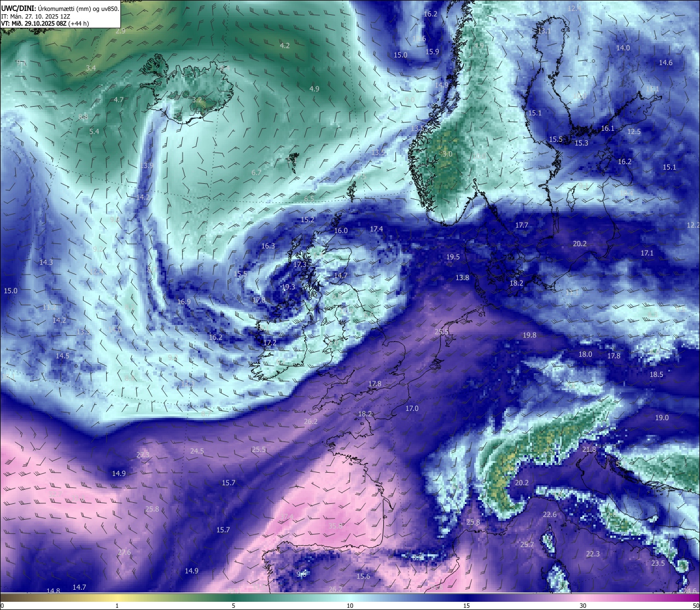Click the 22.3 value on the map
Screen dimensions: 700x610
click(x=593, y=554)
